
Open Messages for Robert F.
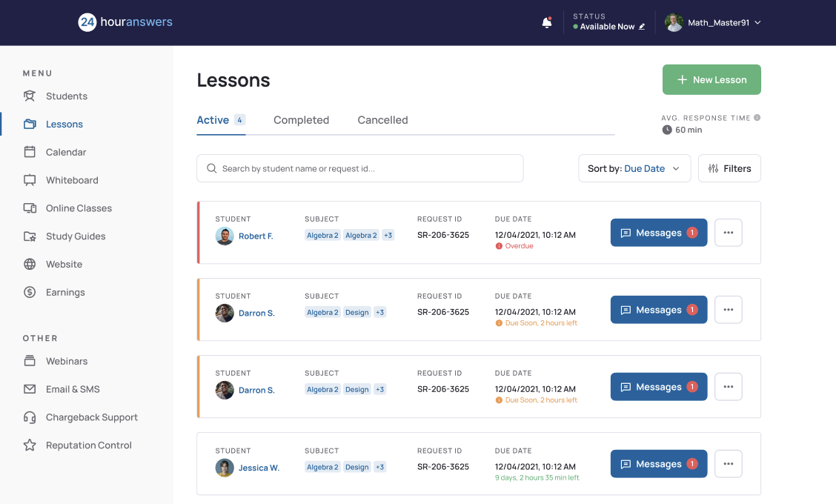coord(659,233)
